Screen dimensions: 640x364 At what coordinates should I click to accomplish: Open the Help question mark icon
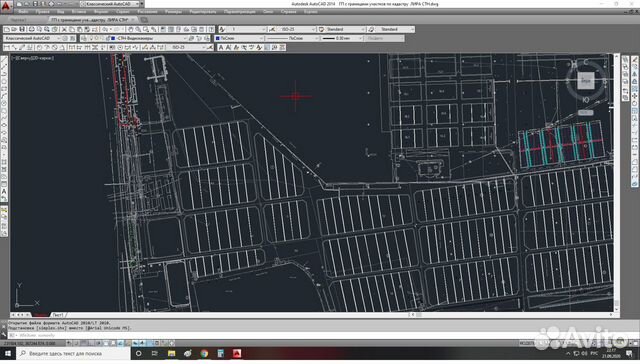point(211,29)
